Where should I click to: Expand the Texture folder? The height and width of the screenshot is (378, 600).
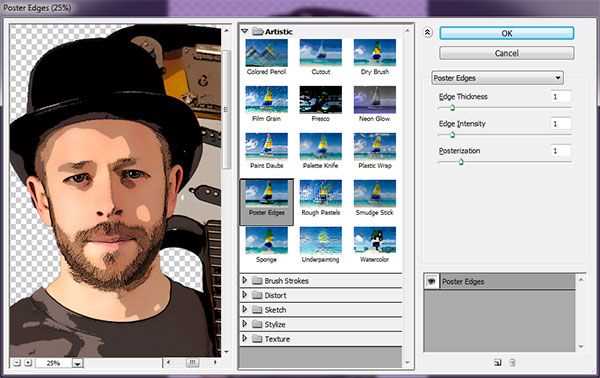pyautogui.click(x=245, y=339)
